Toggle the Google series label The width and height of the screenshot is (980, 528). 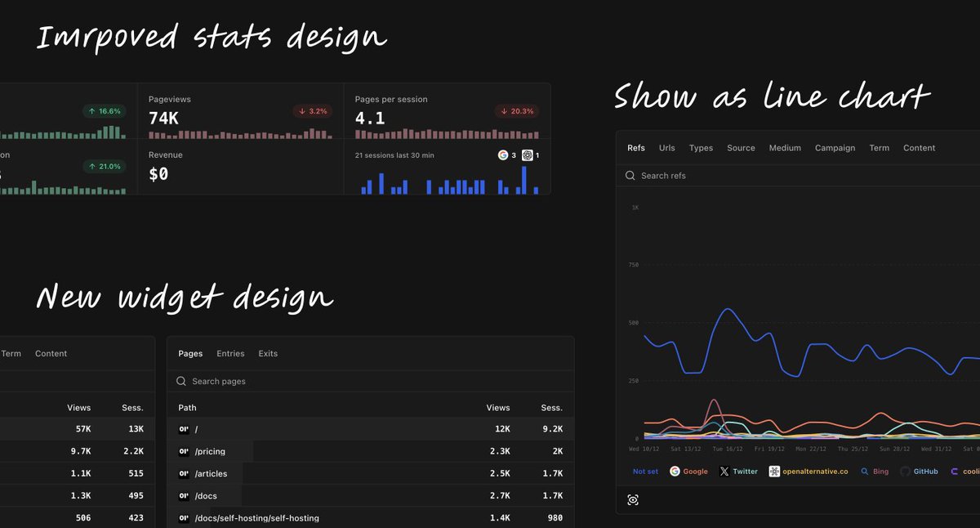pos(695,472)
